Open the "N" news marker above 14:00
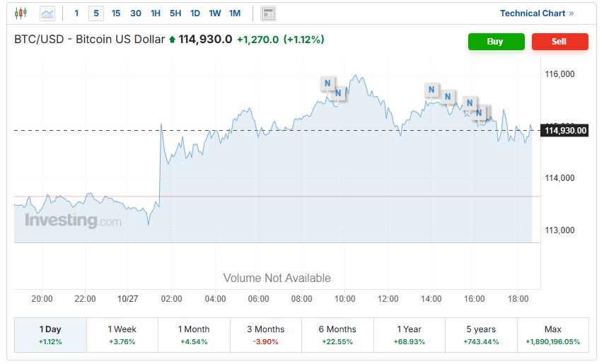The width and height of the screenshot is (604, 364). (431, 90)
